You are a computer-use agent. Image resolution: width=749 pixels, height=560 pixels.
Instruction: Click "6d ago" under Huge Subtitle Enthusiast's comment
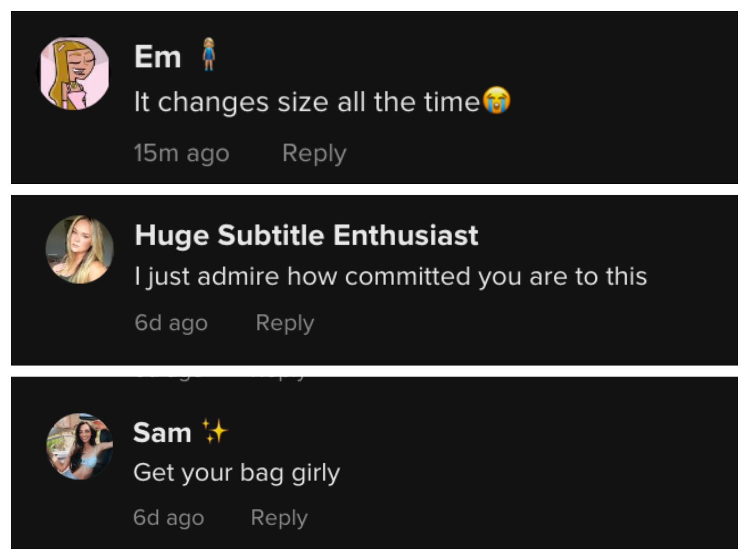click(x=171, y=323)
